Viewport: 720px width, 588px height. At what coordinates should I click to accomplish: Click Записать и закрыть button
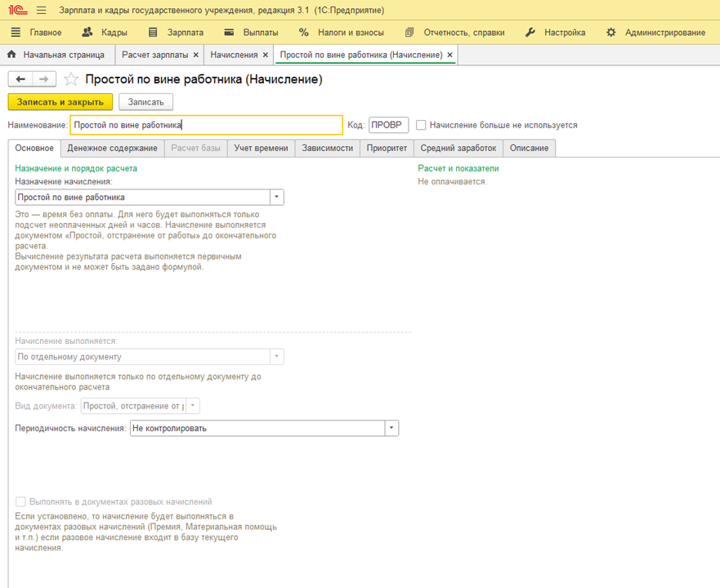[x=60, y=102]
